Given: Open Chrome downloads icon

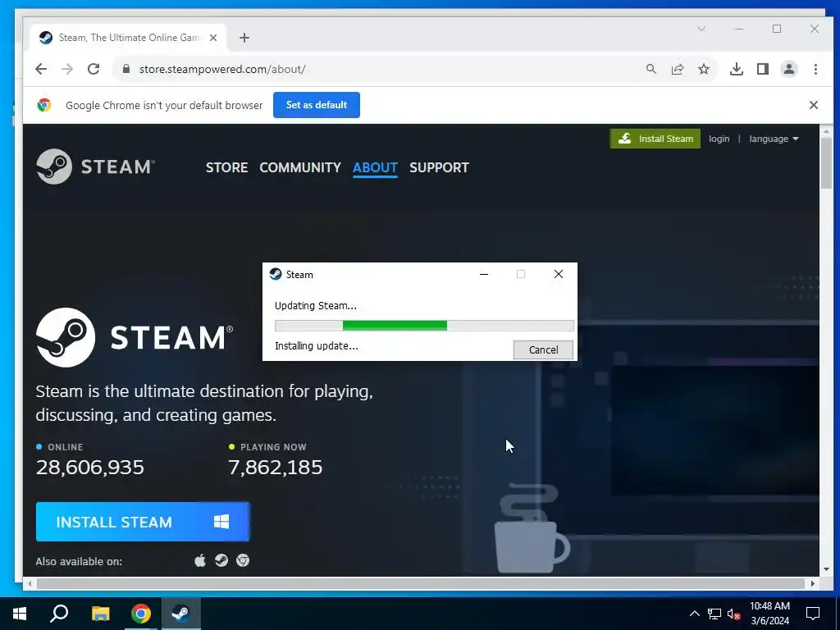Looking at the screenshot, I should tap(737, 69).
